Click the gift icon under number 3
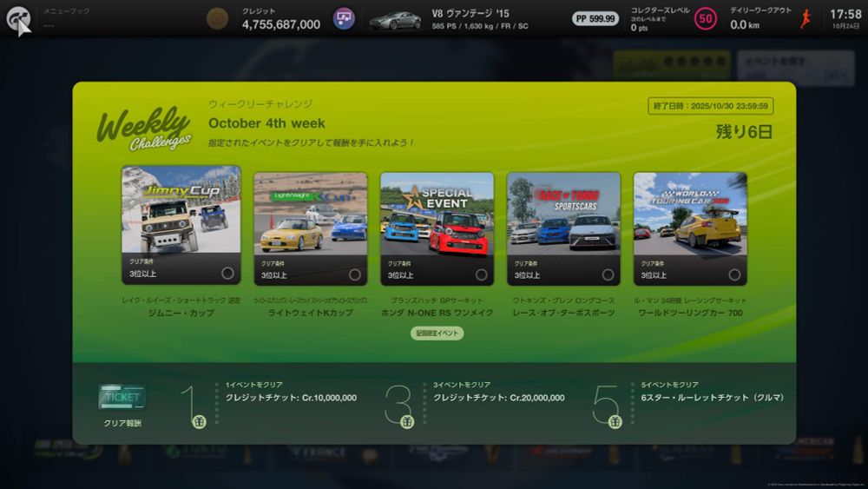The width and height of the screenshot is (868, 489). (x=407, y=422)
